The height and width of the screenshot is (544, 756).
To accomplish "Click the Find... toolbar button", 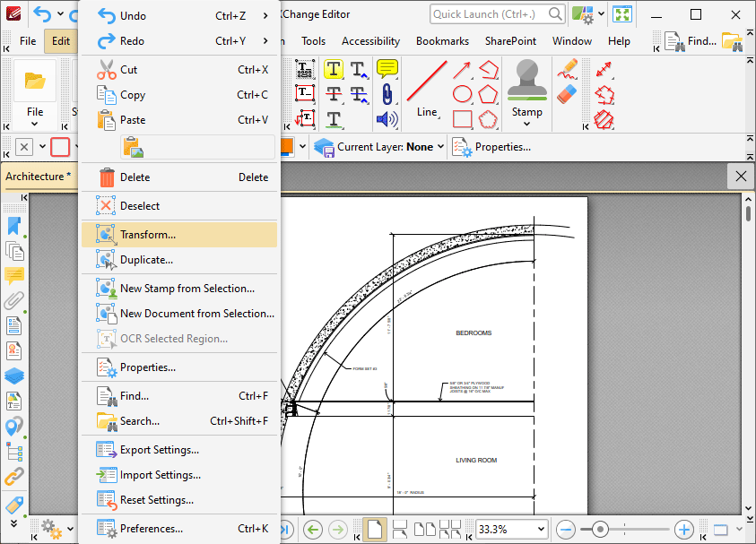I will (690, 41).
